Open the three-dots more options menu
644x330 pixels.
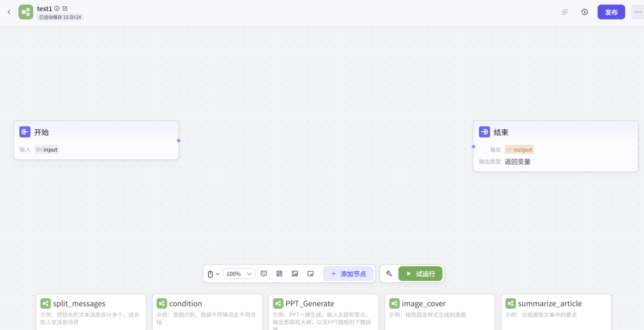pos(637,12)
